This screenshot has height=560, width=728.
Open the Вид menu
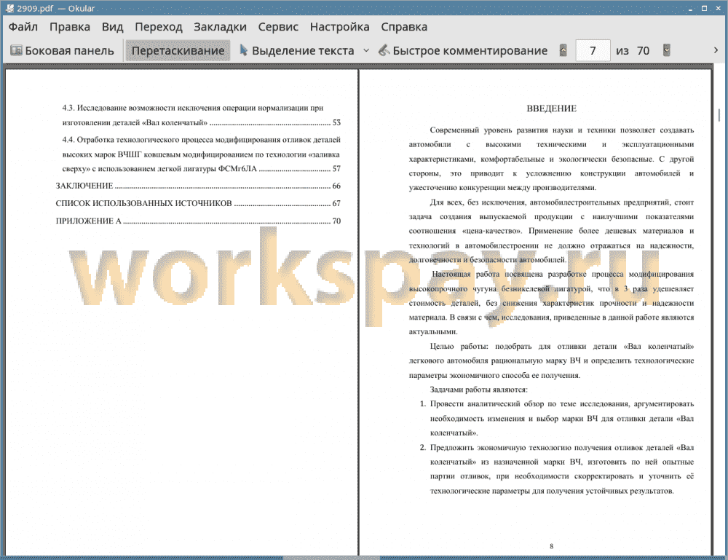click(x=112, y=27)
